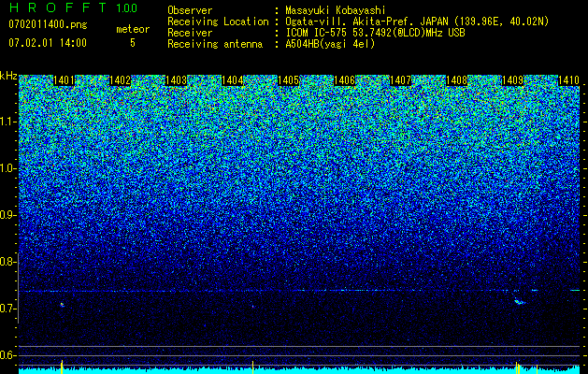
Task: Click the Observer label
Action: coord(190,11)
